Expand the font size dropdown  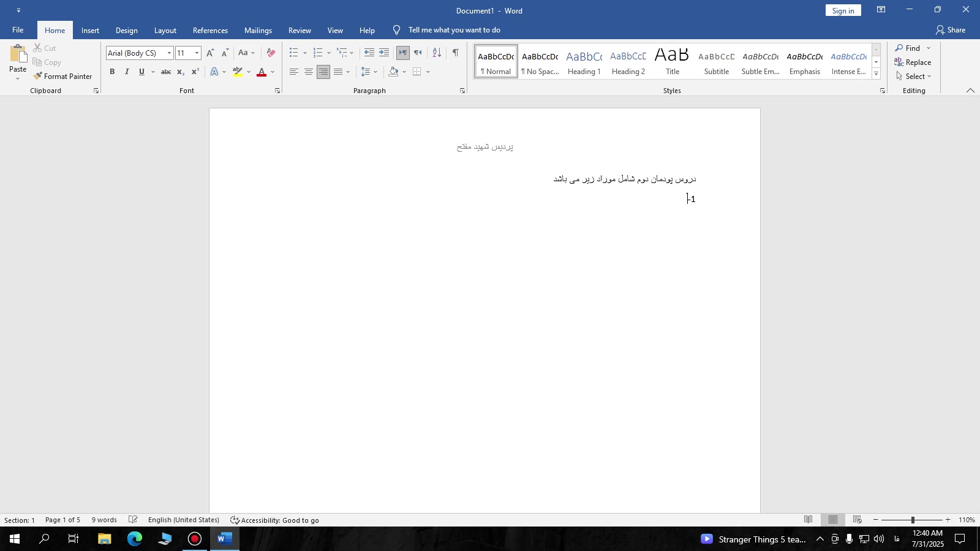pyautogui.click(x=197, y=53)
